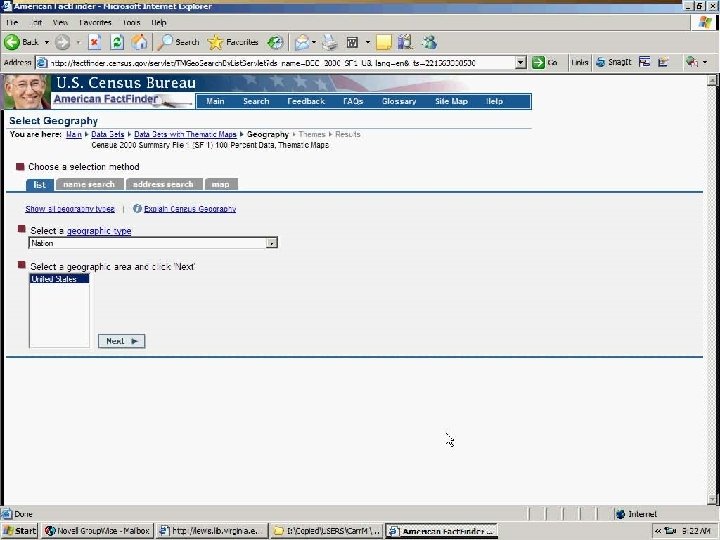Screen dimensions: 720x540
Task: Open the Help menu in menu bar
Action: [x=158, y=22]
